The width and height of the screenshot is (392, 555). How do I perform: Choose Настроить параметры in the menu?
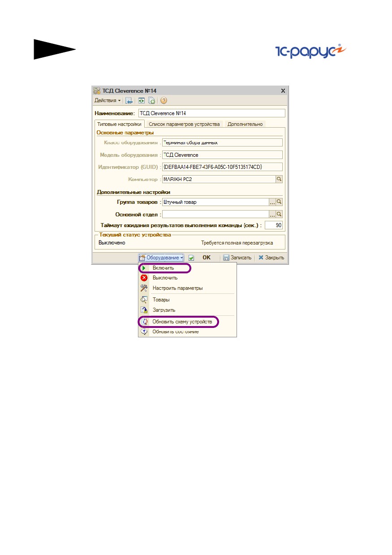pos(177,288)
